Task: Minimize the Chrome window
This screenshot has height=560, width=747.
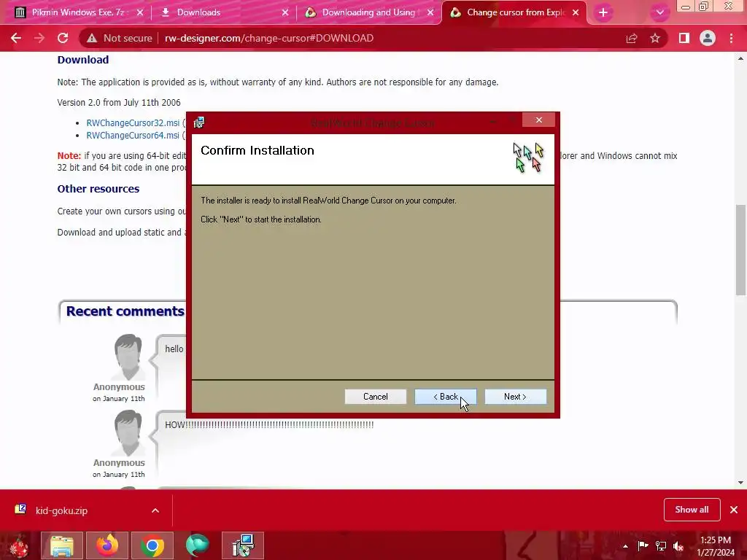Action: pos(686,7)
